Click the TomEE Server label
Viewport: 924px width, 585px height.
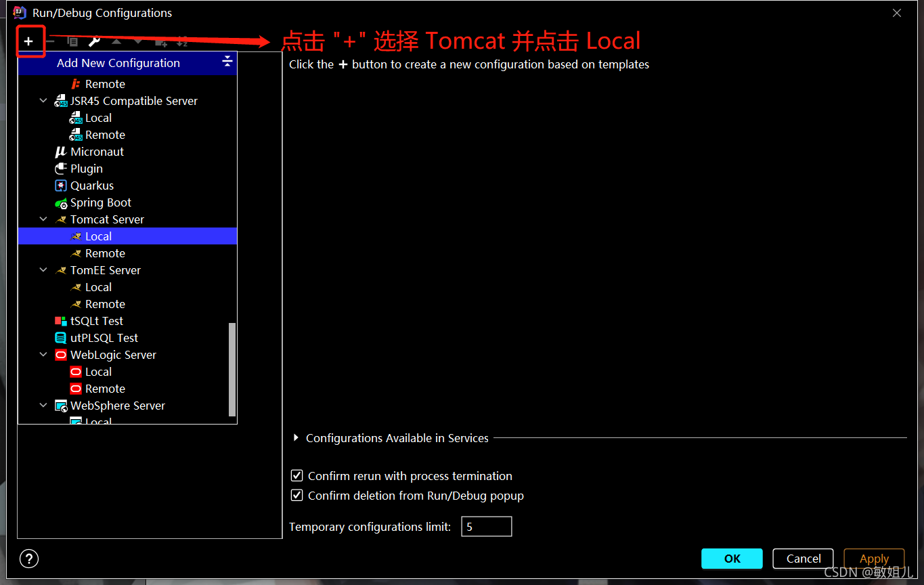tap(106, 270)
